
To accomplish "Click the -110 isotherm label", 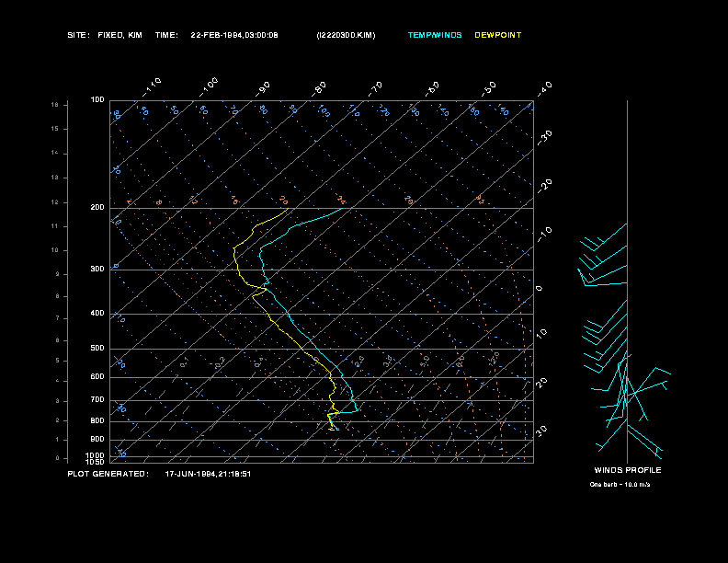I will 152,86.
